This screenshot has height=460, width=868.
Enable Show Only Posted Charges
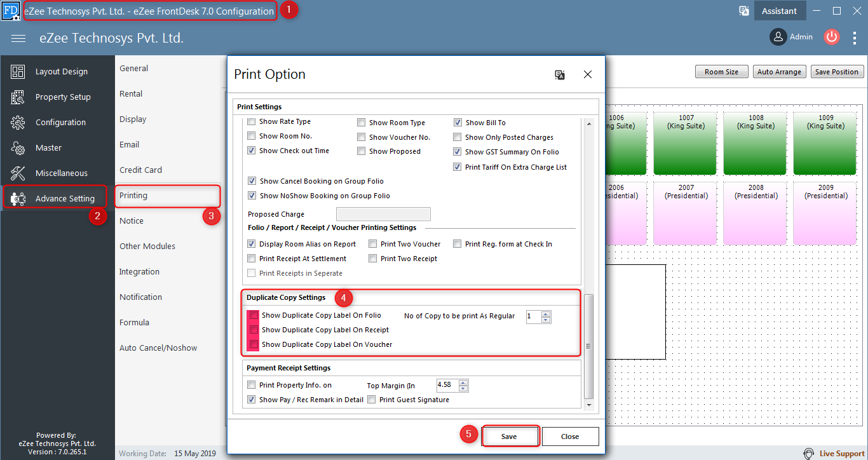[x=458, y=137]
